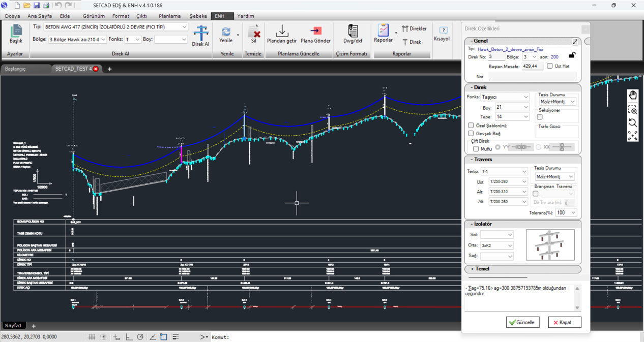
Task: Open the Raporlar reports icon
Action: [383, 30]
